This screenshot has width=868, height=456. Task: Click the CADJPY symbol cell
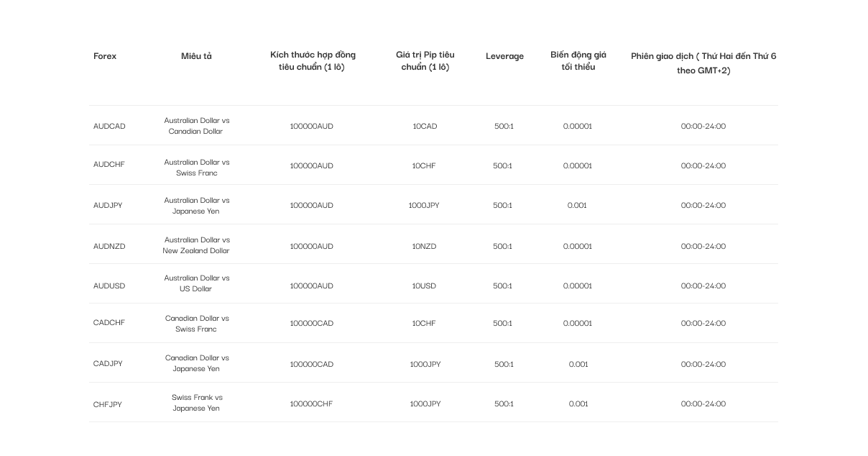click(108, 363)
